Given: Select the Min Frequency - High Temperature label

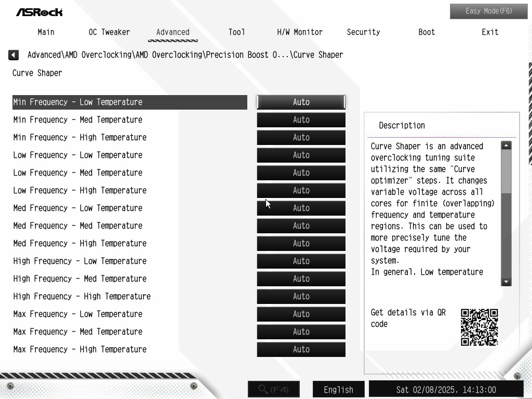Looking at the screenshot, I should (79, 137).
